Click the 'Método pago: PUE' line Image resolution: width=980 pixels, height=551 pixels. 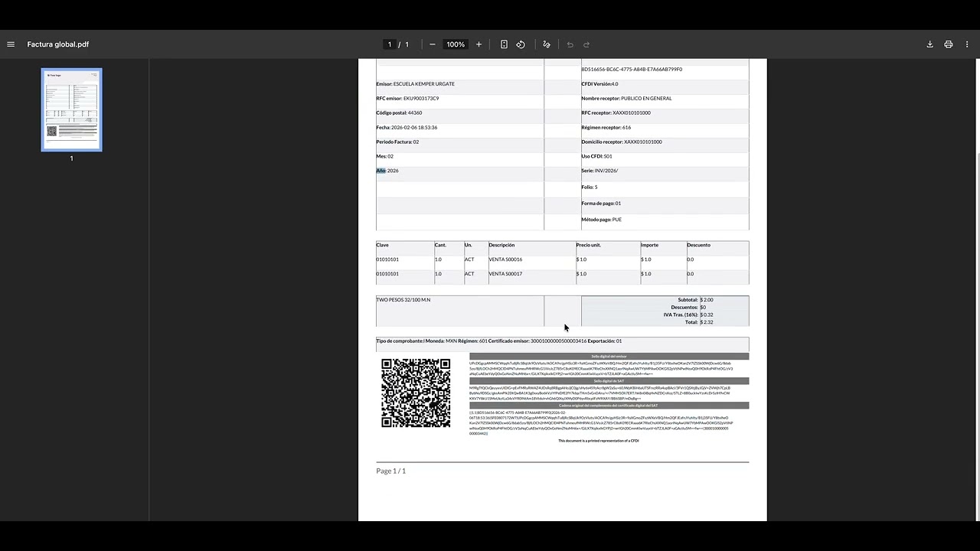point(601,220)
